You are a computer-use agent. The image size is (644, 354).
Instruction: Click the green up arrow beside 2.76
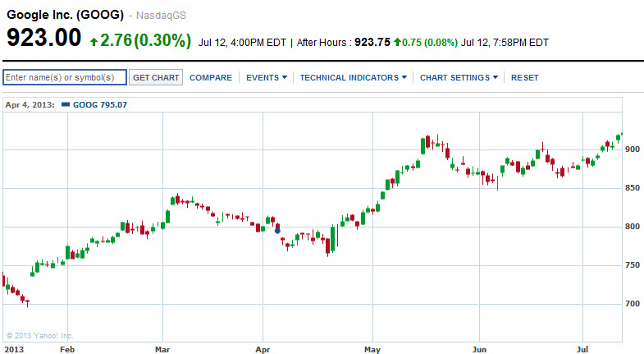click(x=94, y=42)
